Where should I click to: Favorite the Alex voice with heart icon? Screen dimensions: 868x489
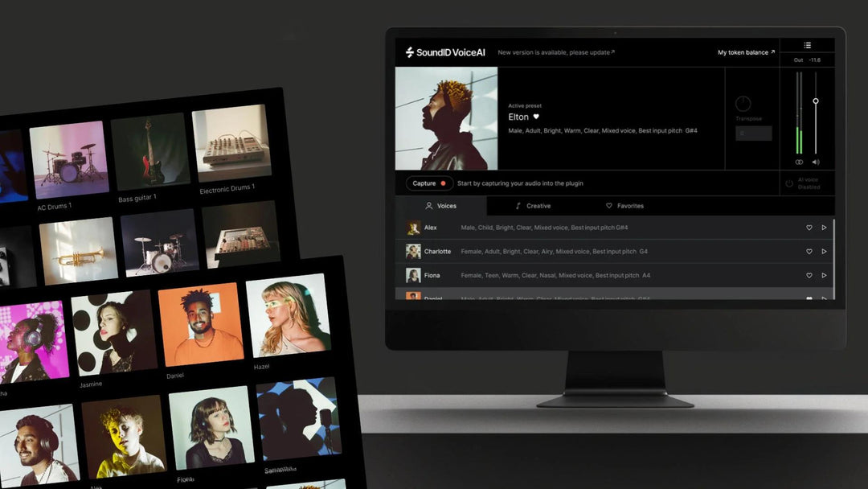point(809,228)
